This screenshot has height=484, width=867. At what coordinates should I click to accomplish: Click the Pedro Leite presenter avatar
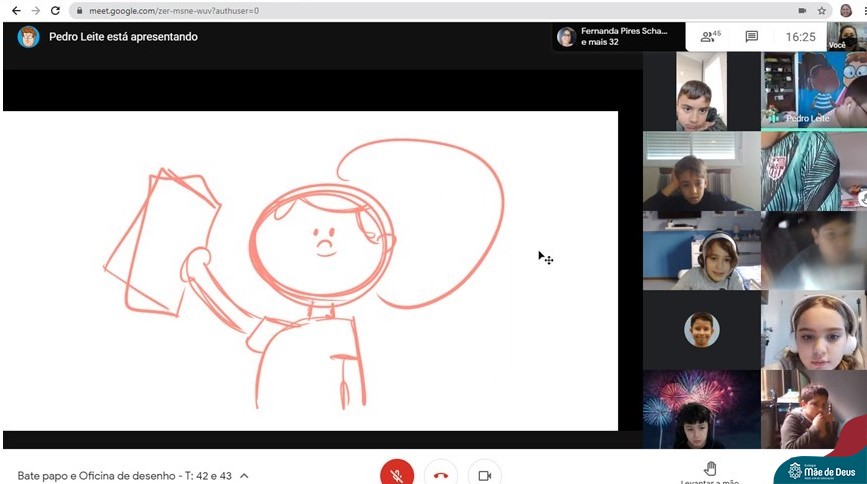coord(28,37)
